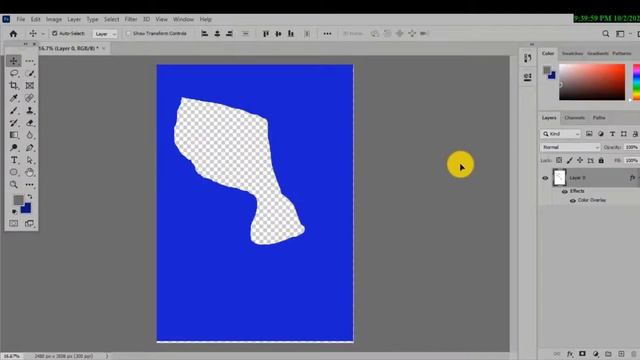The height and width of the screenshot is (360, 640).
Task: Select the History Brush tool
Action: (13, 123)
